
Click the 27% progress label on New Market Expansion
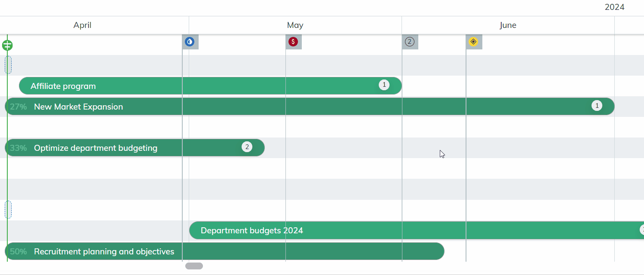point(18,107)
